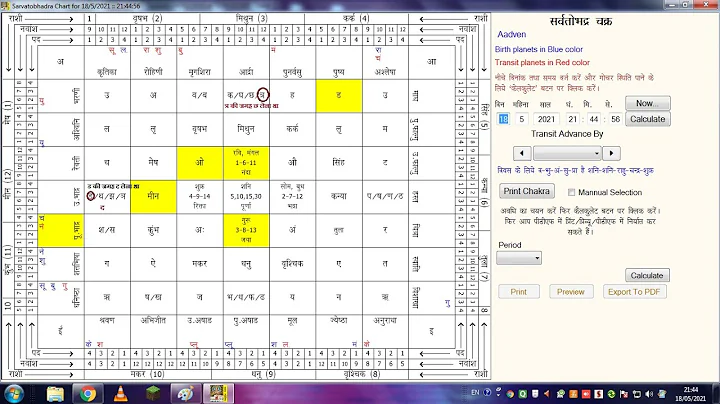Click the Export To PDF button
The height and width of the screenshot is (404, 720).
[634, 292]
